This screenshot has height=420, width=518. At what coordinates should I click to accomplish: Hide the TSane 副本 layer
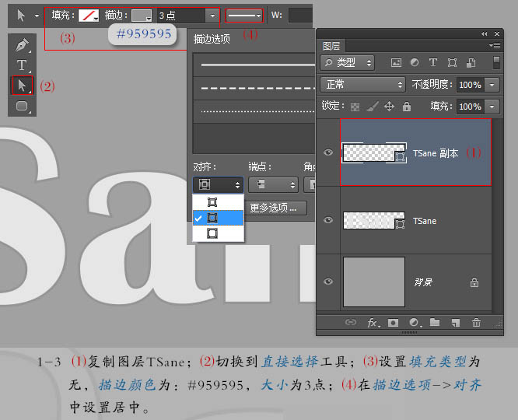(328, 152)
